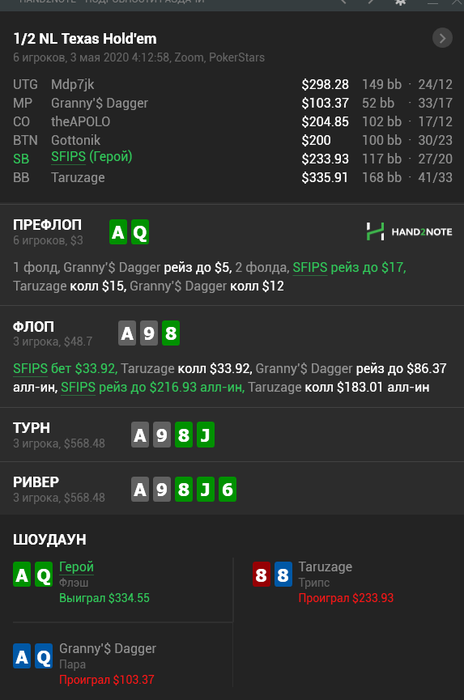The image size is (464, 700).
Task: Click SFIPS link in the preflop action
Action: [x=310, y=267]
